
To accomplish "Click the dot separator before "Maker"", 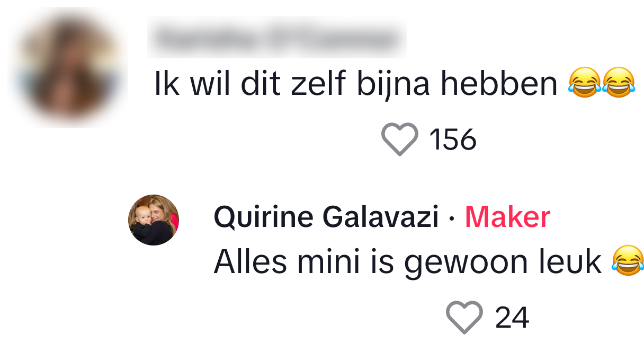I will tap(452, 218).
